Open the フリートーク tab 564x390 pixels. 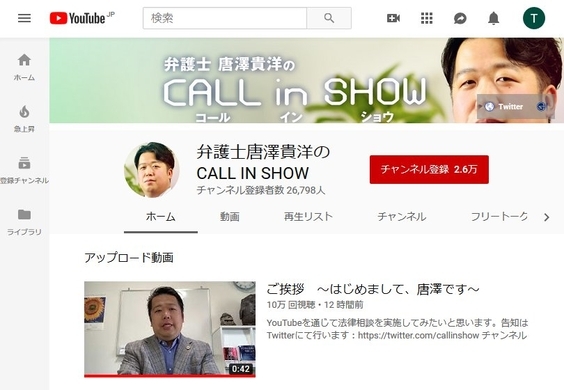(499, 217)
